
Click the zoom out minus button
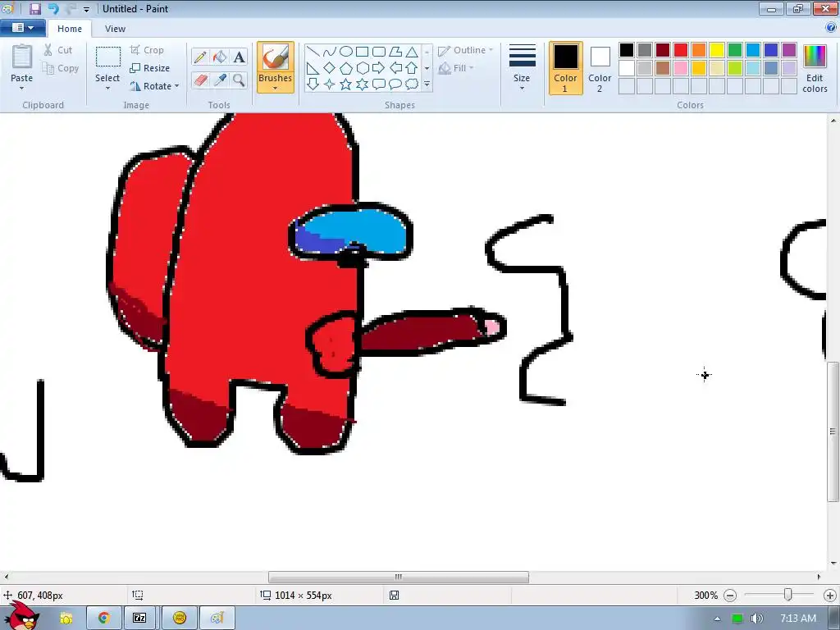point(729,596)
